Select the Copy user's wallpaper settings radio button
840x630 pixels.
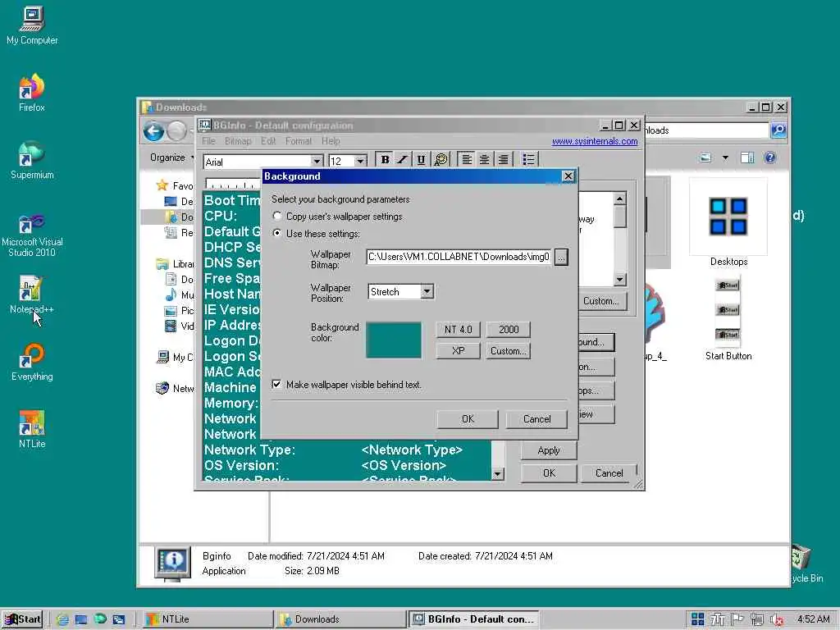click(x=277, y=217)
